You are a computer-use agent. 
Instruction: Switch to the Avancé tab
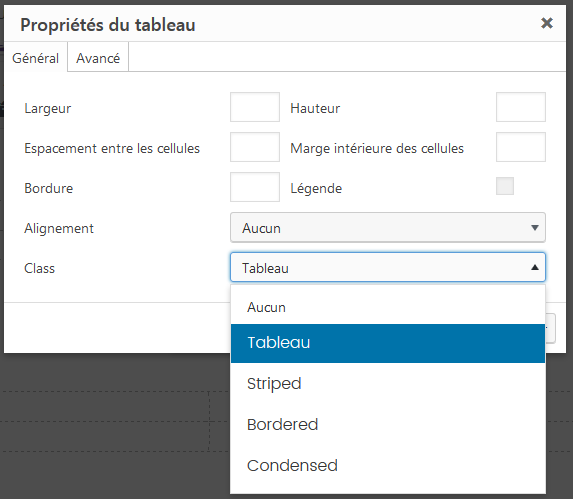tap(98, 58)
